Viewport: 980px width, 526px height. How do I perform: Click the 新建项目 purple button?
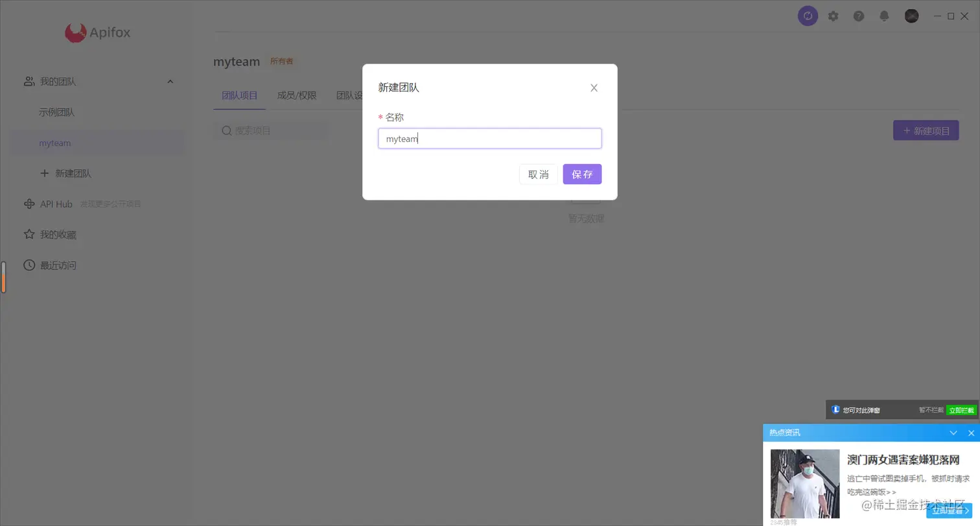(x=926, y=130)
